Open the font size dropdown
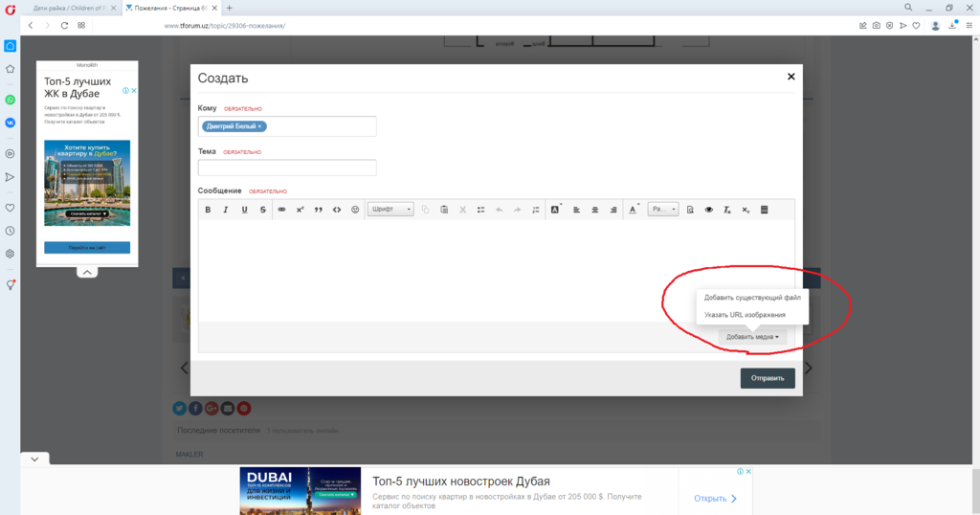This screenshot has width=980, height=515. tap(662, 210)
